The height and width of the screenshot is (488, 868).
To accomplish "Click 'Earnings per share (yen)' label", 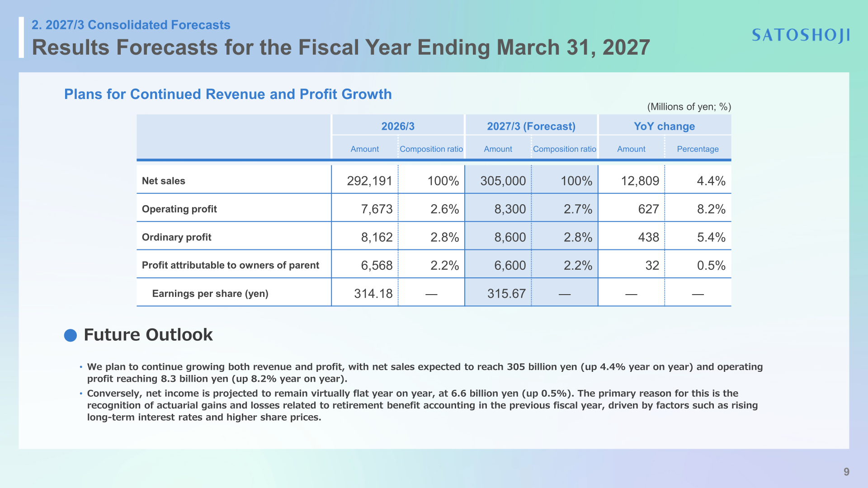I will tap(210, 294).
